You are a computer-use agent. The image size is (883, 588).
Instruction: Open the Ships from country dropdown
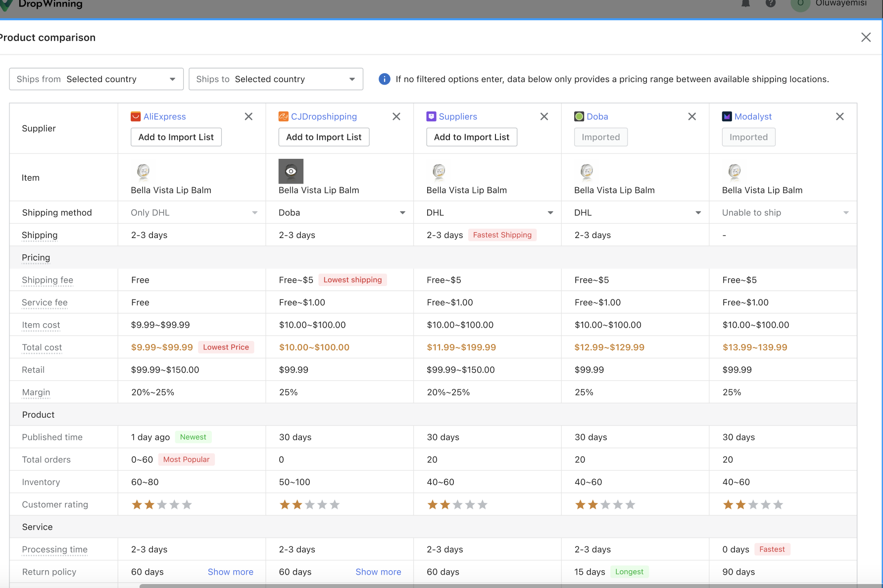[97, 79]
